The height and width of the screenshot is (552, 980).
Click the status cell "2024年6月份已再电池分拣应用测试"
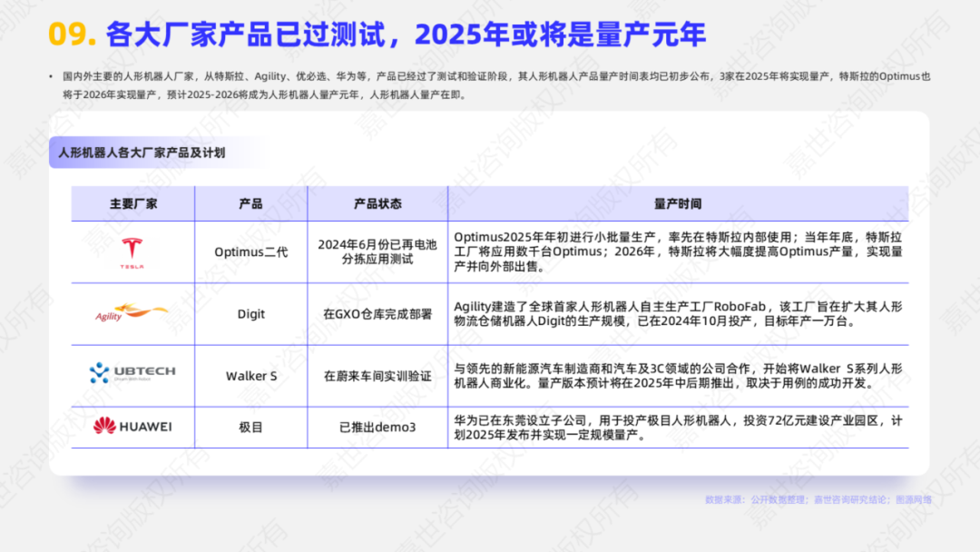tap(377, 251)
